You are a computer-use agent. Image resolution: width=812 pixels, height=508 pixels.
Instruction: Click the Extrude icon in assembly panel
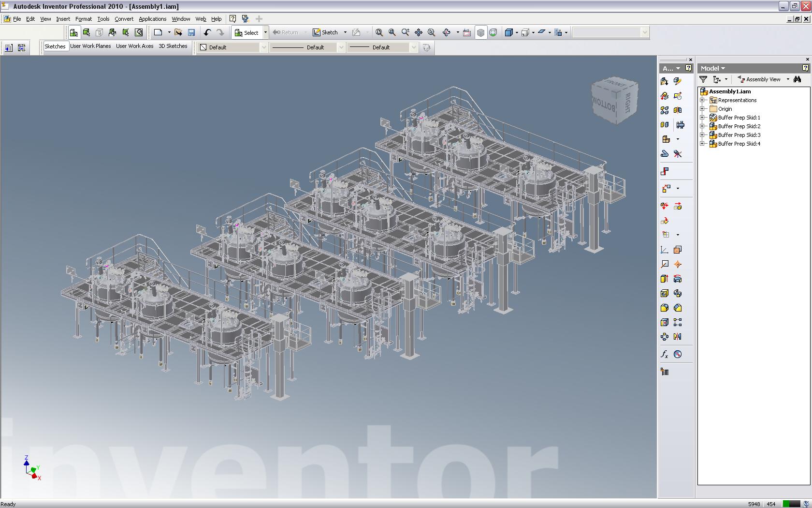(665, 279)
